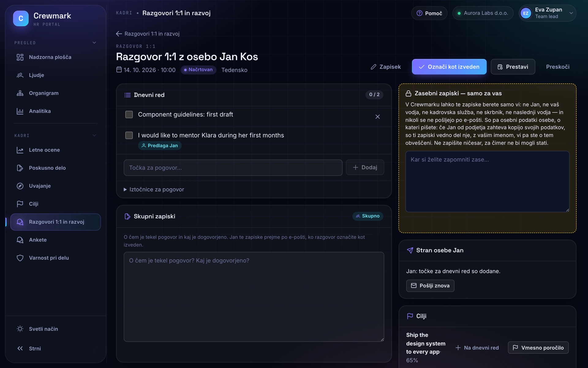Click the Cilji flag icon in sidebar
This screenshot has width=588, height=368.
pyautogui.click(x=20, y=204)
